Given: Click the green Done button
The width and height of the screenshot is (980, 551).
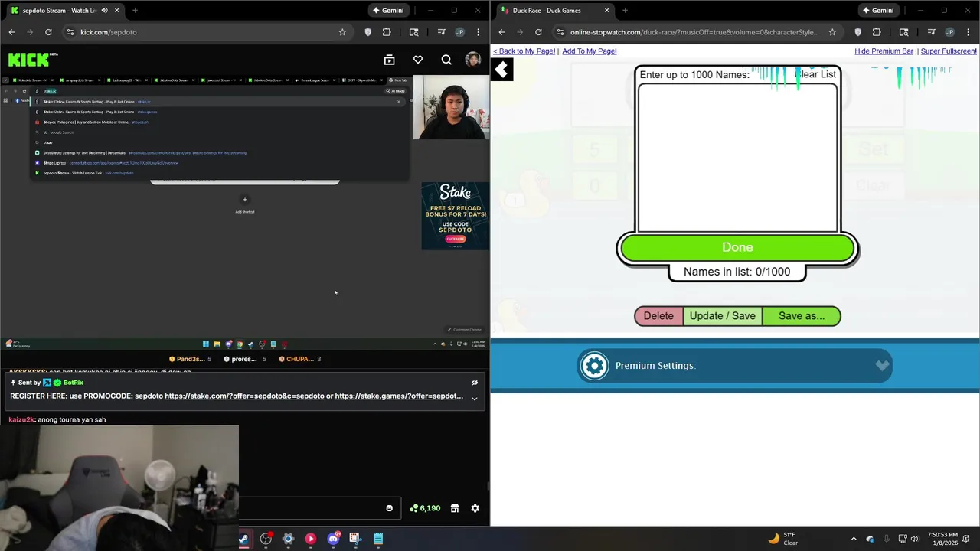Looking at the screenshot, I should pyautogui.click(x=737, y=247).
